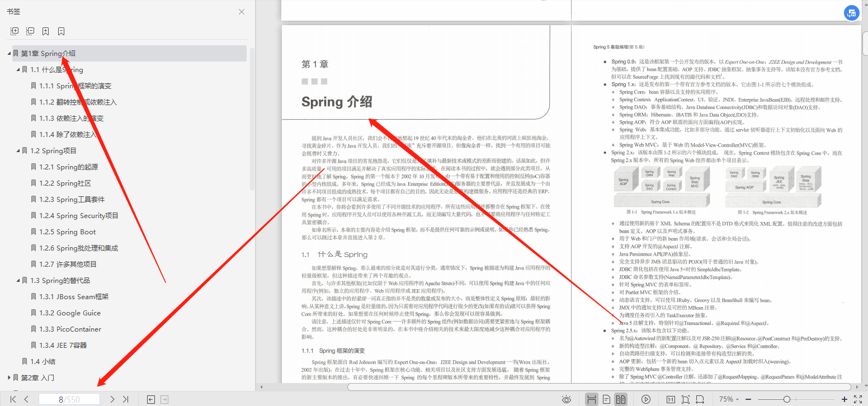Screen dimensions: 868x406
Task: Collapse all bookmarks icon in bookmark panel
Action: coord(30,31)
